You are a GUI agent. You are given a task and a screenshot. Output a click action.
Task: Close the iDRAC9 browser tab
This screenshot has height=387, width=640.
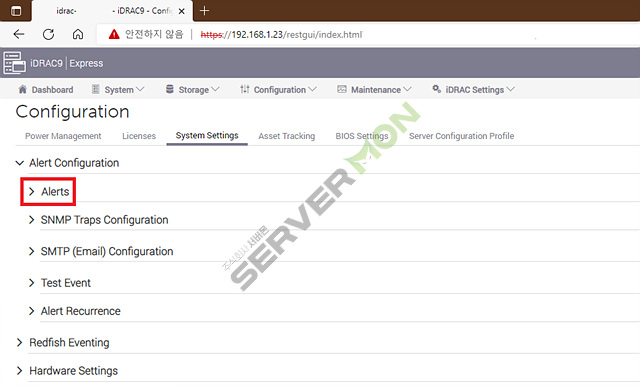click(182, 11)
